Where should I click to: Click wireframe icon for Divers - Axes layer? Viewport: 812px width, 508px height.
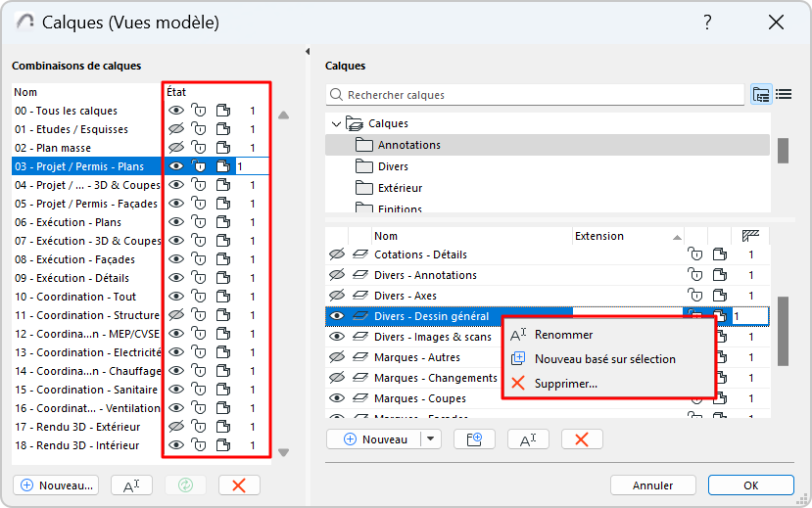[720, 296]
